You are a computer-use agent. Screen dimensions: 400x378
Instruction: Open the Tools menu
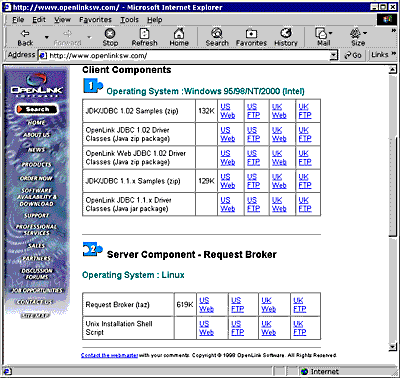tap(129, 20)
